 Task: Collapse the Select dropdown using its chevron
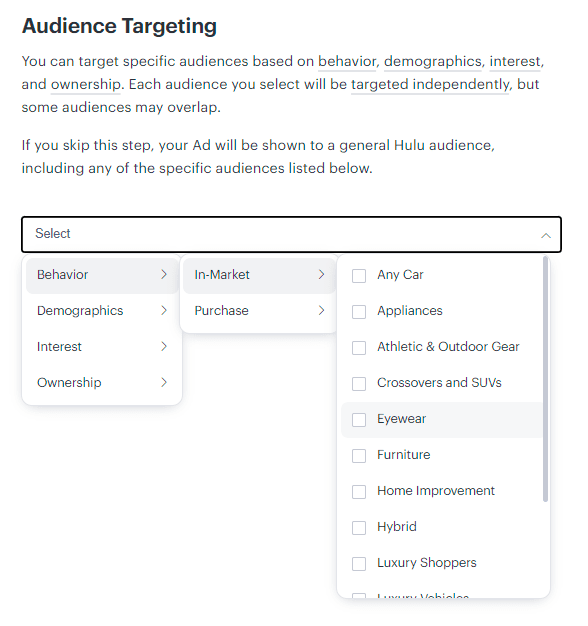tap(546, 236)
